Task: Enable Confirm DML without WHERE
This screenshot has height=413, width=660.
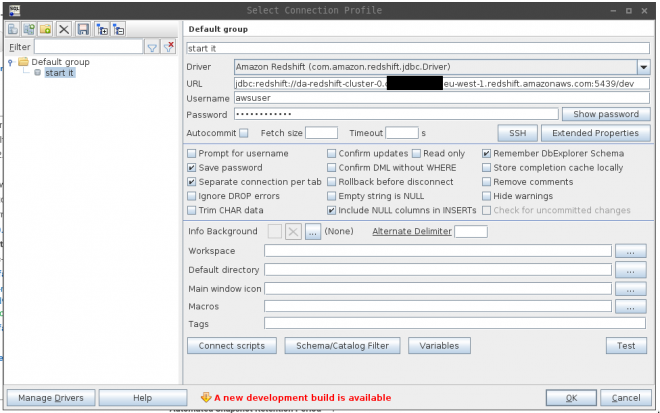Action: (x=332, y=168)
